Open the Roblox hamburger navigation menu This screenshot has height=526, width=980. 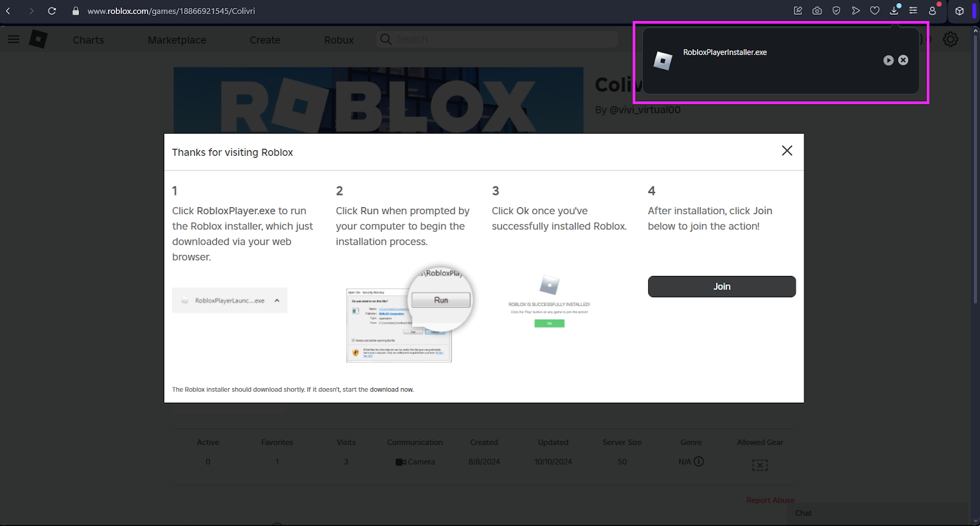tap(13, 39)
